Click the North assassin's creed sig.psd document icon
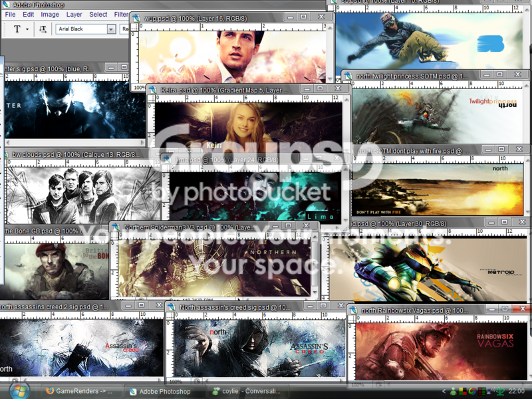 (x=172, y=307)
